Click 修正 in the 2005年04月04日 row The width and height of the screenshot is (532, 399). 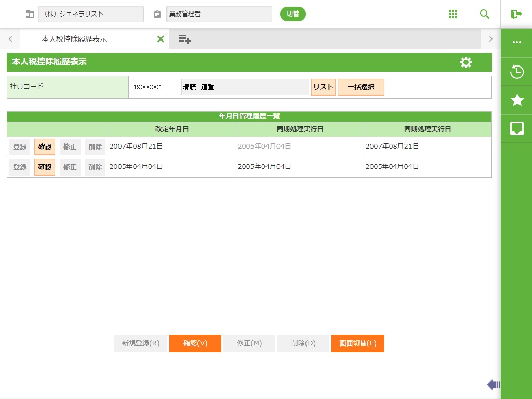point(70,167)
